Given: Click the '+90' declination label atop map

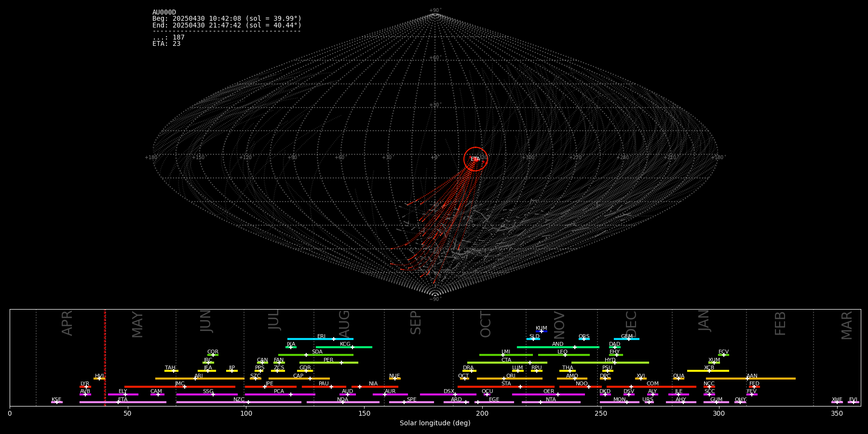Looking at the screenshot, I should click(x=434, y=11).
